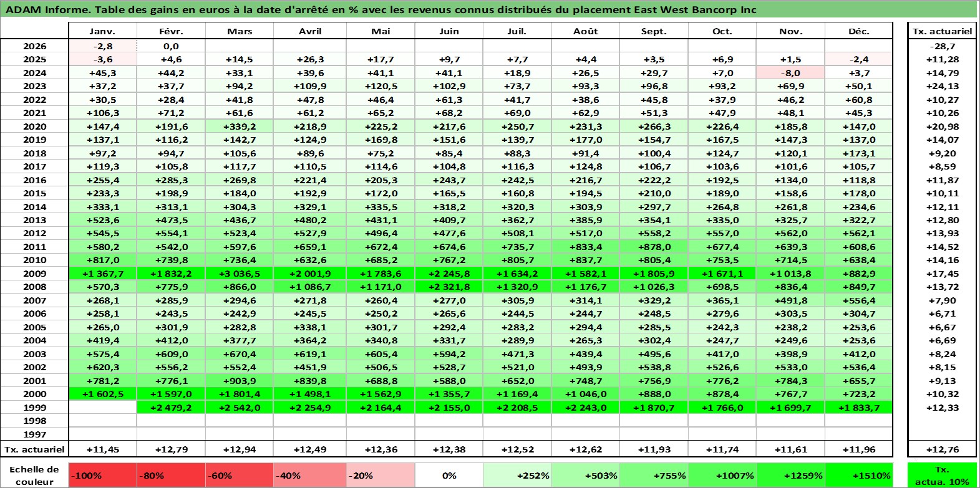980x488 pixels.
Task: Click the +120,5 cell for May 2023
Action: tap(380, 86)
